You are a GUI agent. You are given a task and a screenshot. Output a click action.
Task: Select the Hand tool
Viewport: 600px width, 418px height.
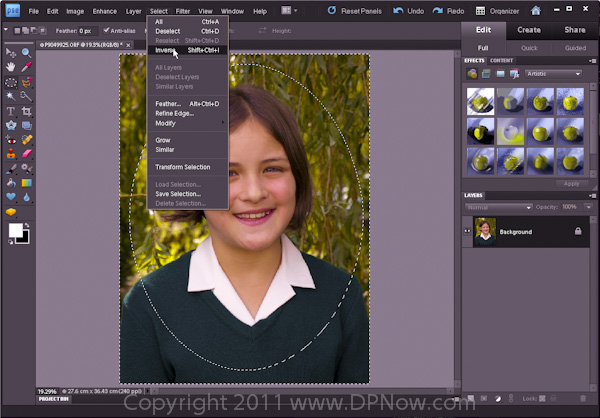(10, 66)
